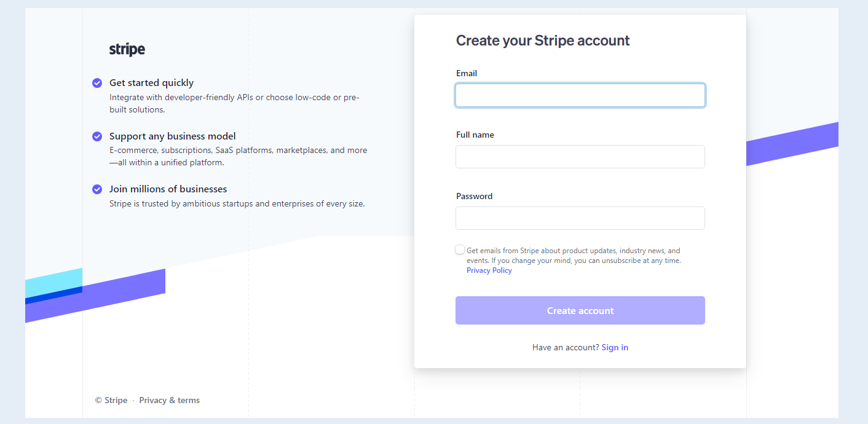The height and width of the screenshot is (424, 868).
Task: Select the Full name text box
Action: pos(580,157)
